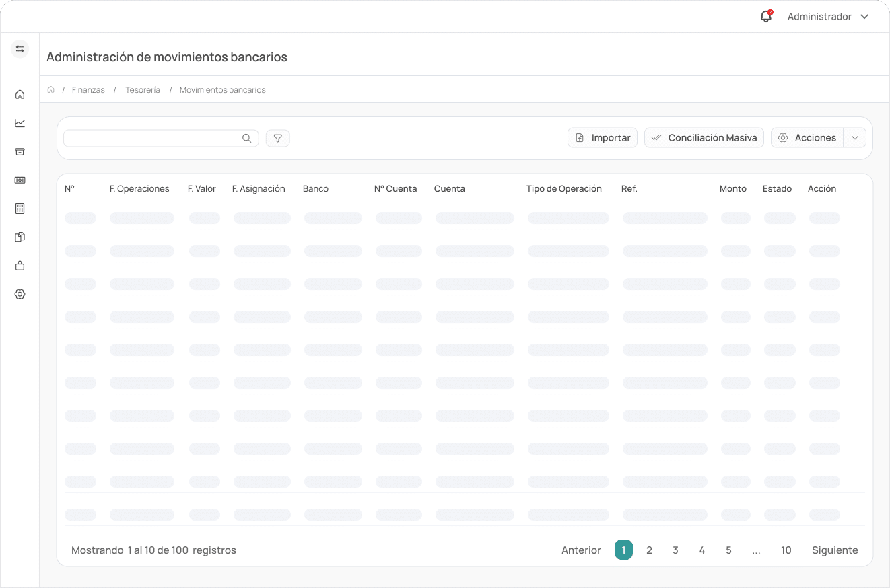Image resolution: width=890 pixels, height=588 pixels.
Task: Toggle the sidebar collapse arrows icon
Action: coord(20,49)
